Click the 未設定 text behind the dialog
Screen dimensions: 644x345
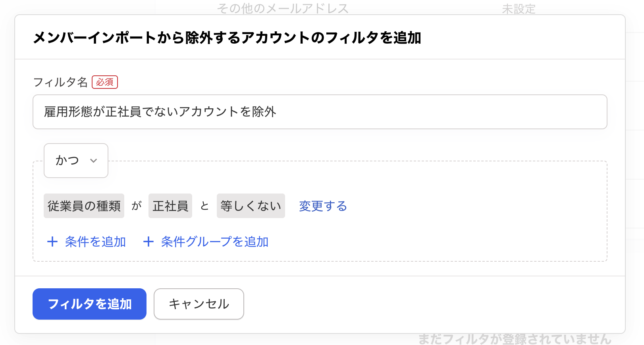point(519,9)
